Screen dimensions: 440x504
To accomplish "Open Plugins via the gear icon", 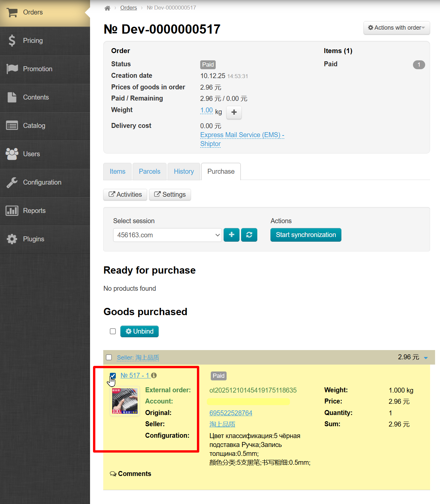I will tap(12, 239).
